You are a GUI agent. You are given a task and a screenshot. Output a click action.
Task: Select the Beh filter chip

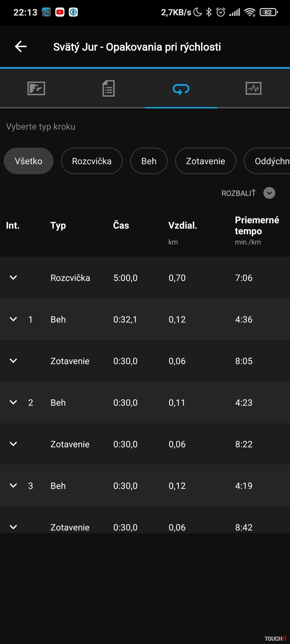click(x=149, y=161)
